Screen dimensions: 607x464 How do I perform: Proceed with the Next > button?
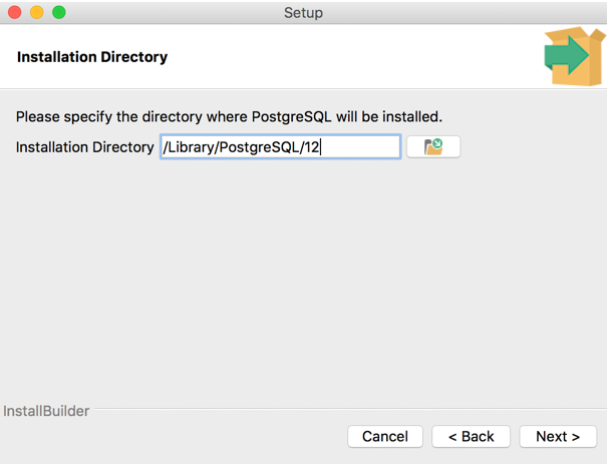click(x=557, y=436)
